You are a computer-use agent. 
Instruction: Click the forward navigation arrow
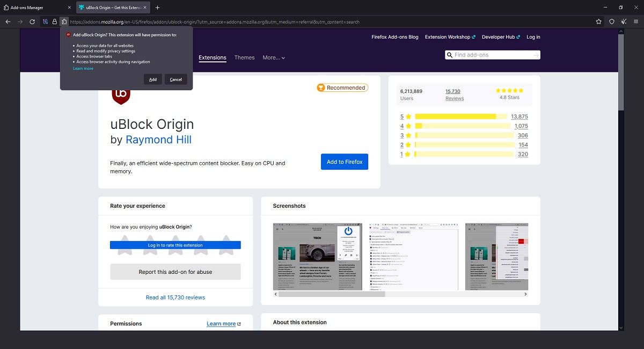point(20,22)
